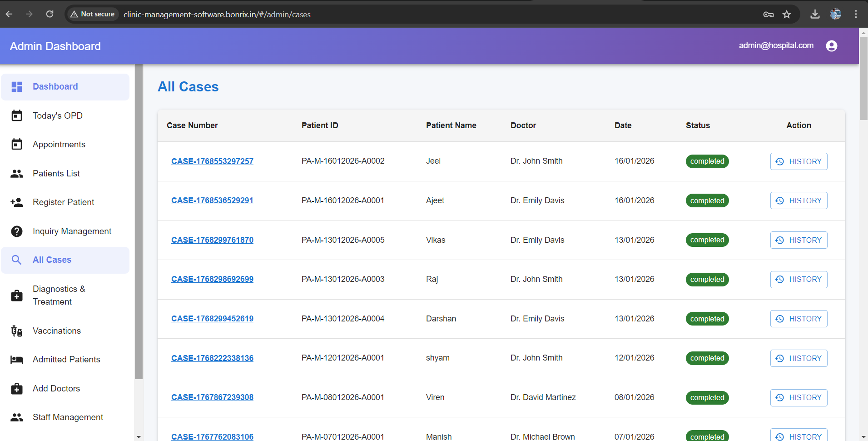
Task: Bookmark this page with the star icon
Action: 787,15
